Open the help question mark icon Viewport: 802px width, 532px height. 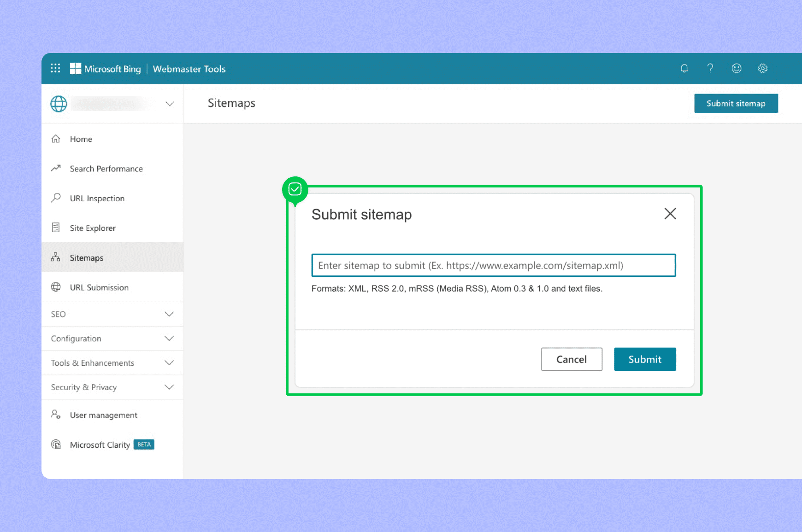(710, 69)
